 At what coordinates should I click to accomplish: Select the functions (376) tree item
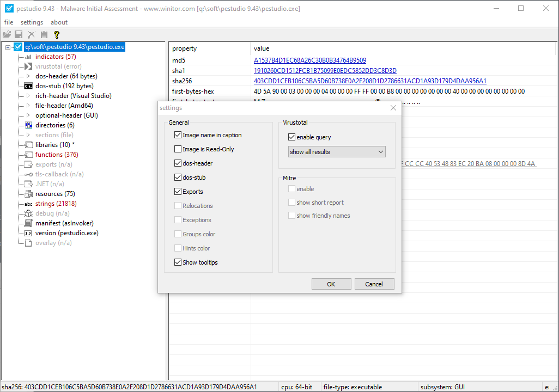click(x=57, y=155)
